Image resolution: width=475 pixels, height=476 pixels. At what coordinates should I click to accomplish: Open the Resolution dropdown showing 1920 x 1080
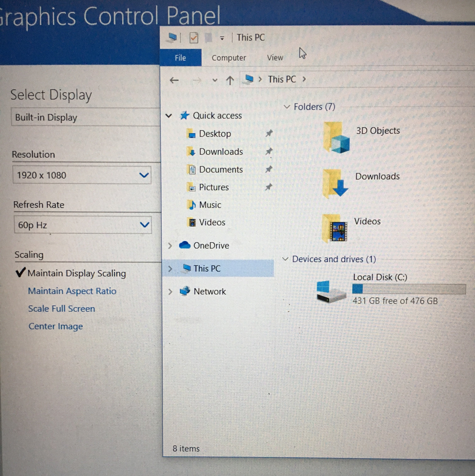82,175
